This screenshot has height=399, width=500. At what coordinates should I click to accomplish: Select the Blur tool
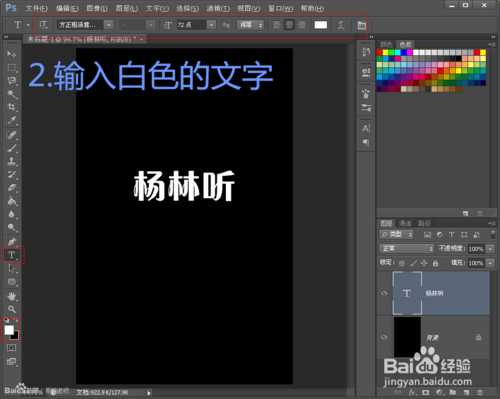click(x=12, y=214)
